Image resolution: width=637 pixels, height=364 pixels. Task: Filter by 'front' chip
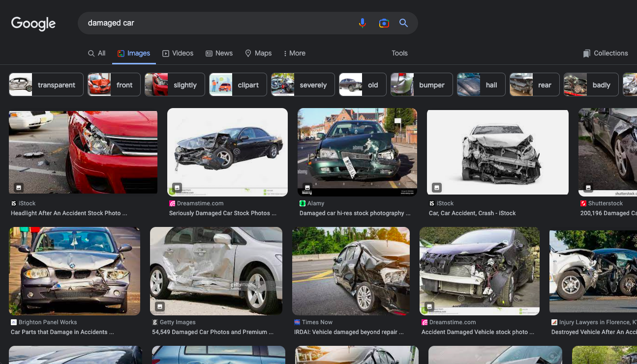click(x=114, y=84)
